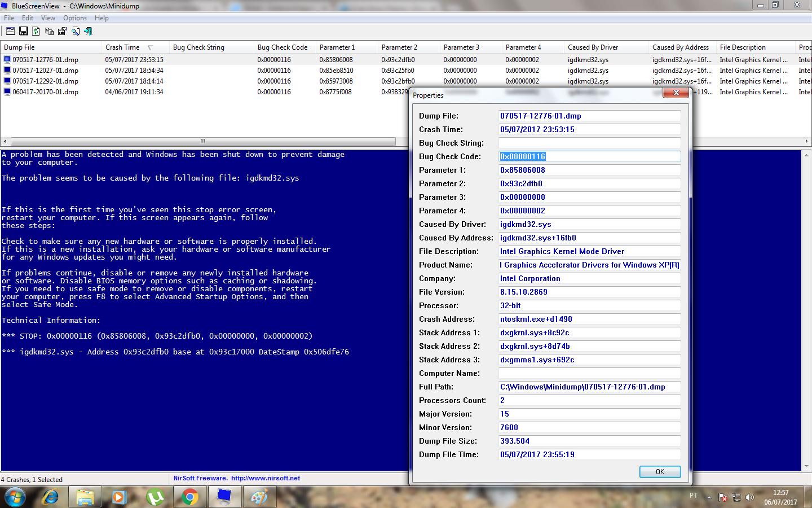Viewport: 812px width, 508px height.
Task: Open the Help menu
Action: point(101,18)
